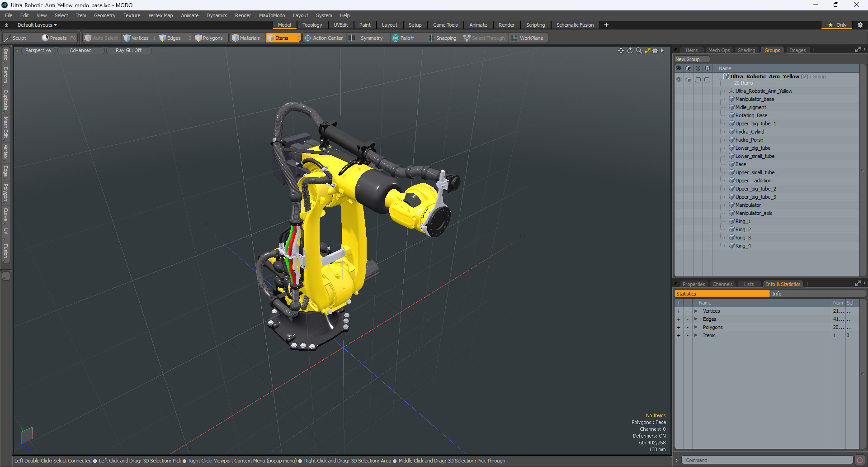Click minus on the Edges row
This screenshot has width=868, height=467.
click(688, 319)
